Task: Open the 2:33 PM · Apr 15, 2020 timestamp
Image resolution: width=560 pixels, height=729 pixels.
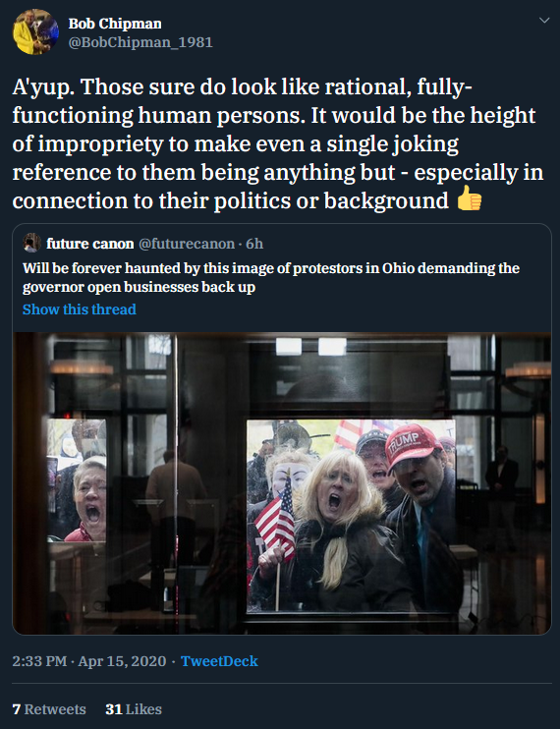Action: pos(89,660)
